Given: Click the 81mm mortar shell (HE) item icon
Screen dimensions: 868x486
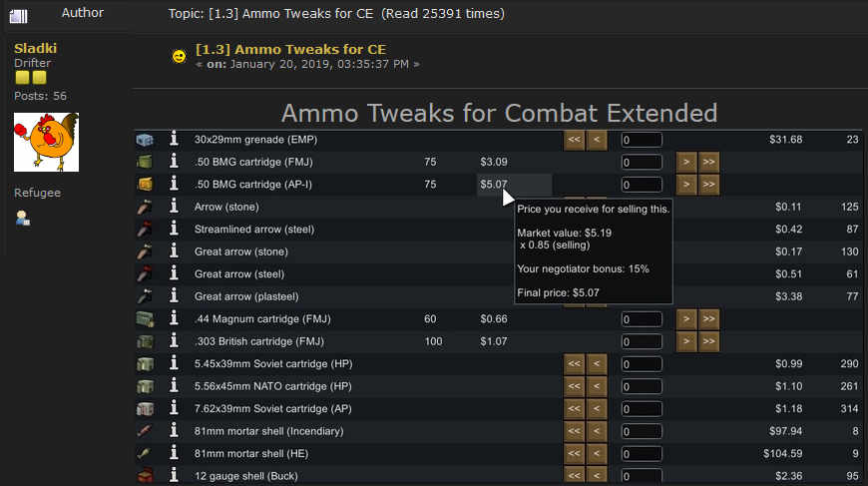Looking at the screenshot, I should (146, 453).
